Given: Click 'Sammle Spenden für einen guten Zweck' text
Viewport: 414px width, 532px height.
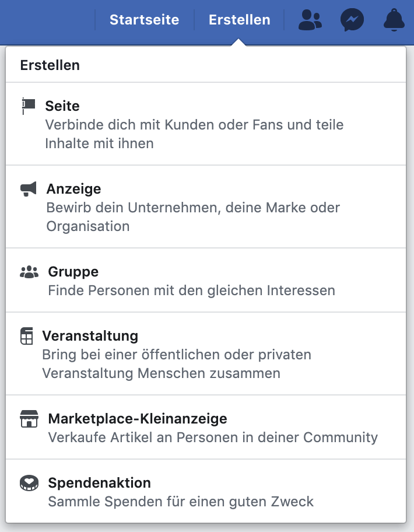Looking at the screenshot, I should point(181,502).
